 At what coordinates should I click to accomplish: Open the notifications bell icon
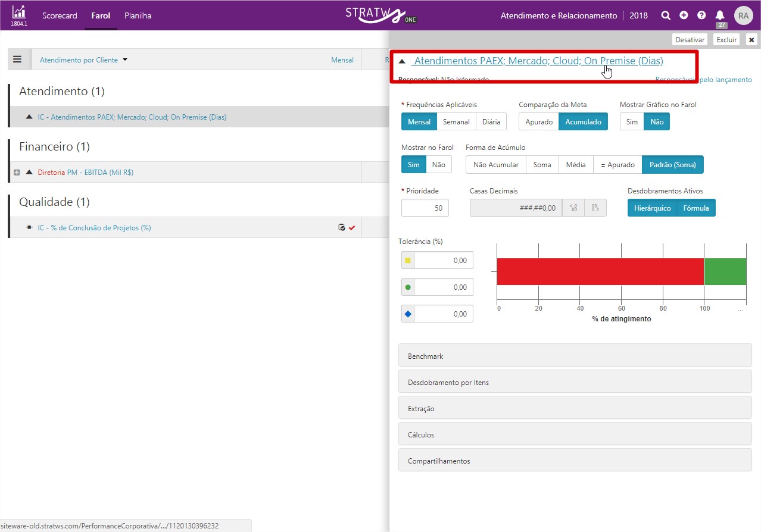720,15
